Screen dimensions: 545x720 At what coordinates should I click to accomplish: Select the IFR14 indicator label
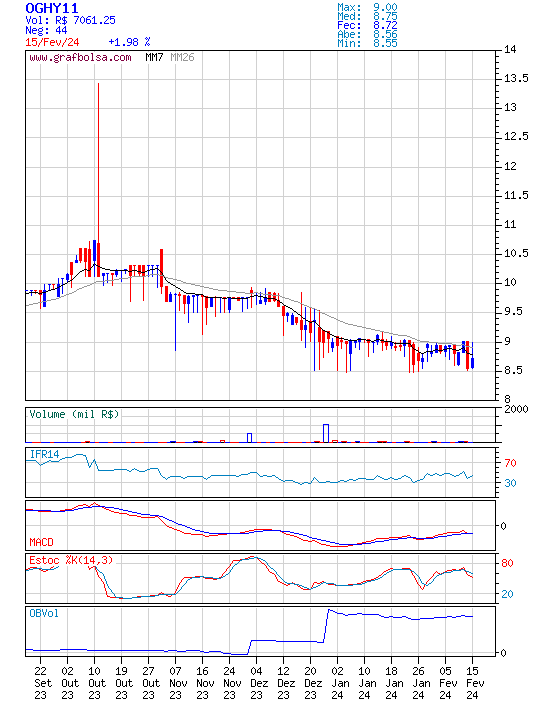tap(45, 454)
